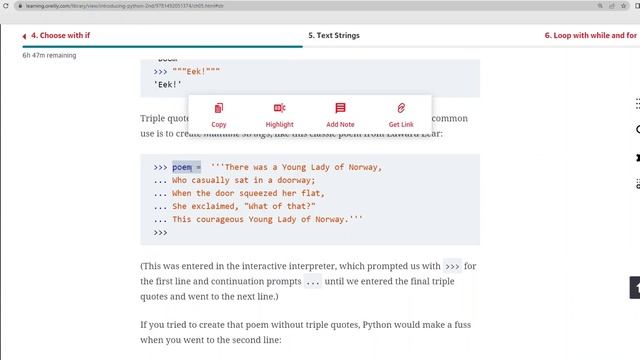
Task: Click the inline '>>>' code snippet in paragraph
Action: [x=452, y=266]
